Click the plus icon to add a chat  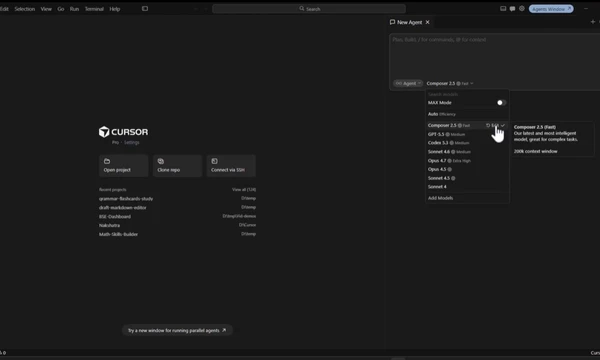tap(593, 22)
